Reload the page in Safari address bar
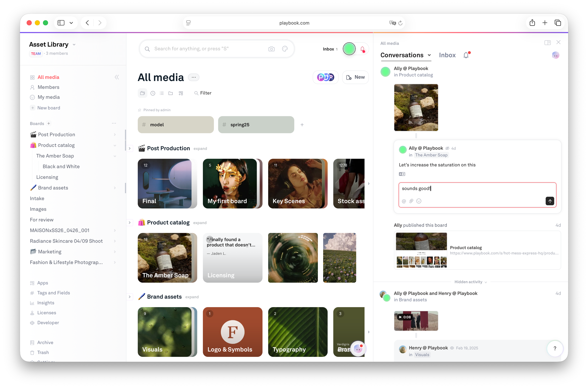Image resolution: width=588 pixels, height=388 pixels. coord(400,23)
